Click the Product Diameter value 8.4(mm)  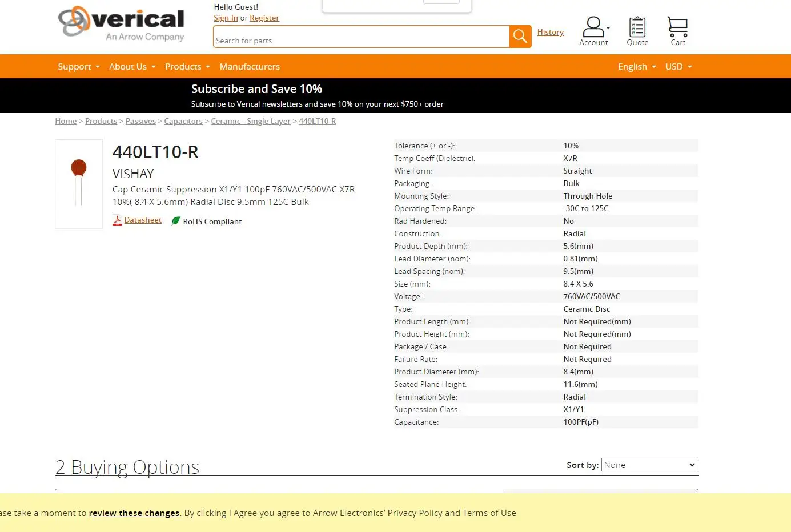pyautogui.click(x=579, y=372)
